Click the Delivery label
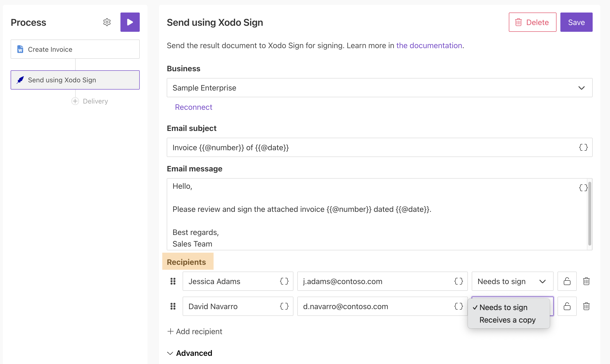Viewport: 610px width, 364px height. point(95,101)
